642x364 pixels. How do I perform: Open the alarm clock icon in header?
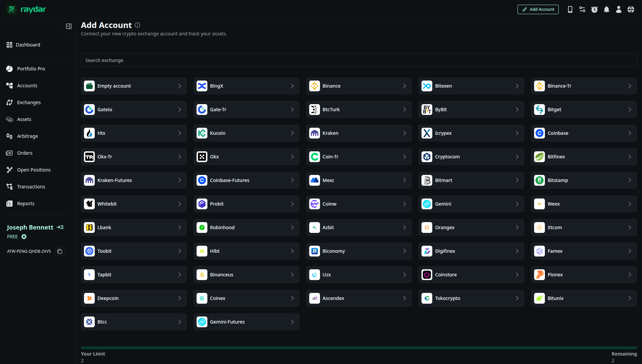[594, 9]
